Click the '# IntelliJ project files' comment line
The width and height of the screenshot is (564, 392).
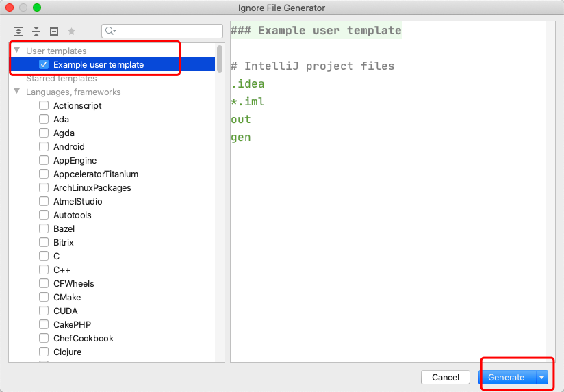(x=313, y=66)
